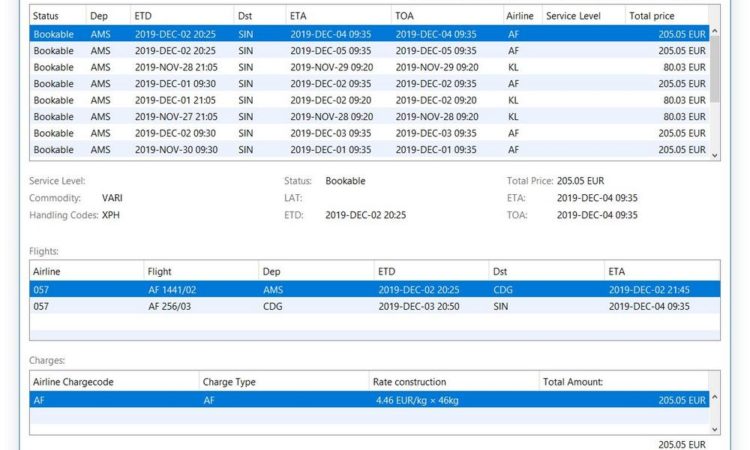This screenshot has height=450, width=750.
Task: Select offer with ETA 2019-DEC-04 09:35
Action: coord(369,34)
